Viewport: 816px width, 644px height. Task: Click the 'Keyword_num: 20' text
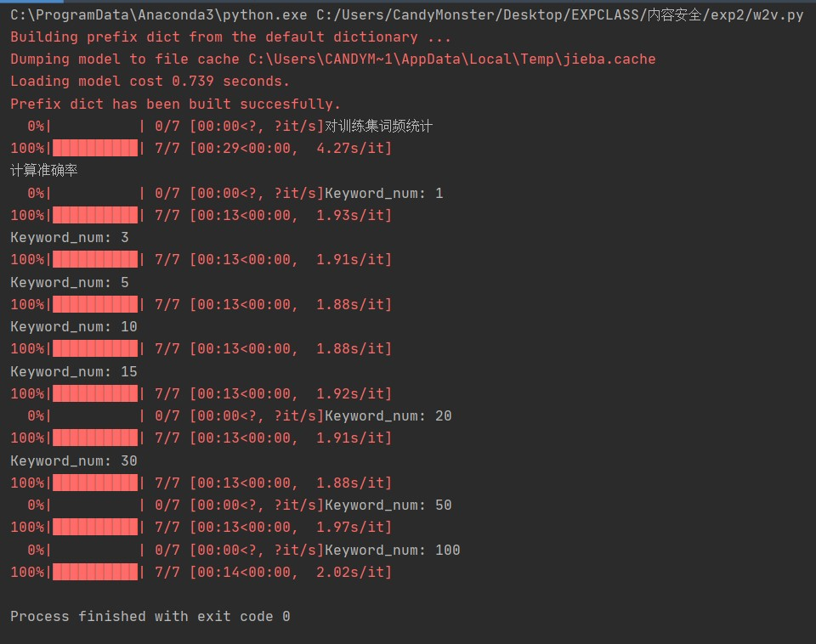click(x=388, y=416)
